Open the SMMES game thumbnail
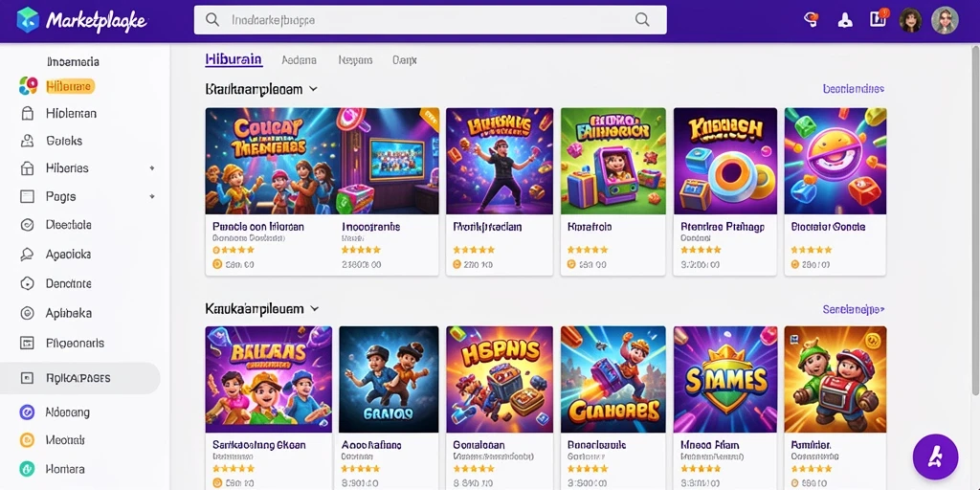The height and width of the screenshot is (490, 980). [x=725, y=379]
